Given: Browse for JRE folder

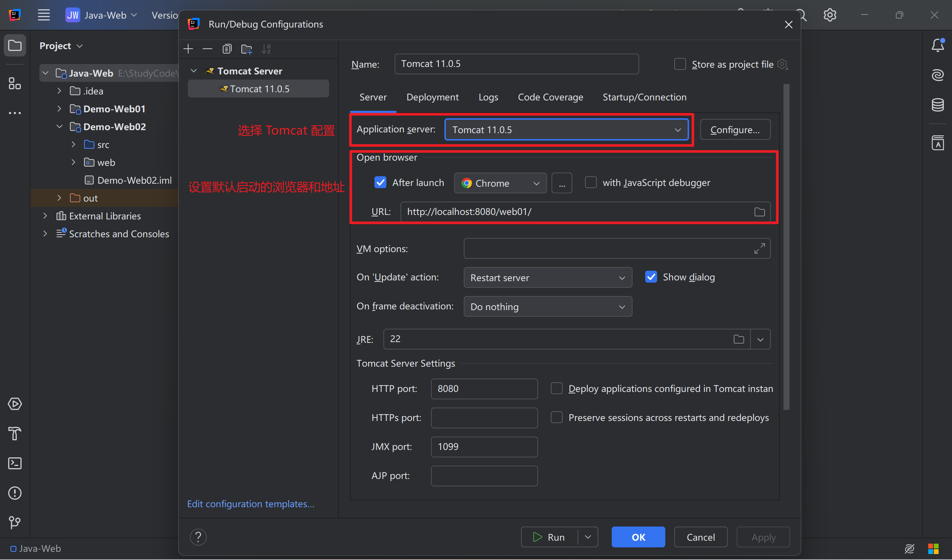Looking at the screenshot, I should [739, 339].
